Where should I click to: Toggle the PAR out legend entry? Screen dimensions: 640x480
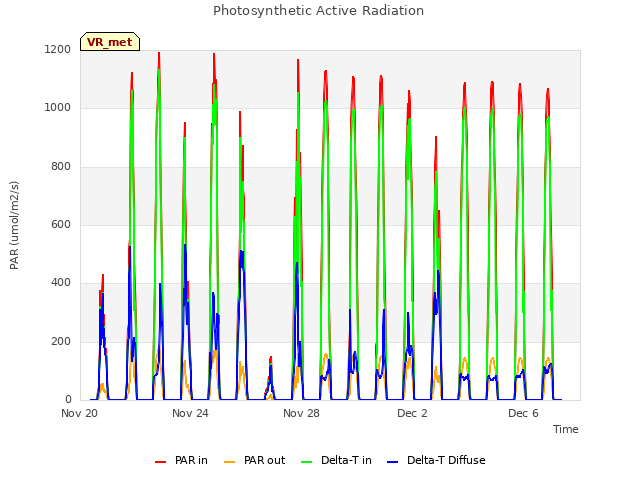click(x=255, y=460)
